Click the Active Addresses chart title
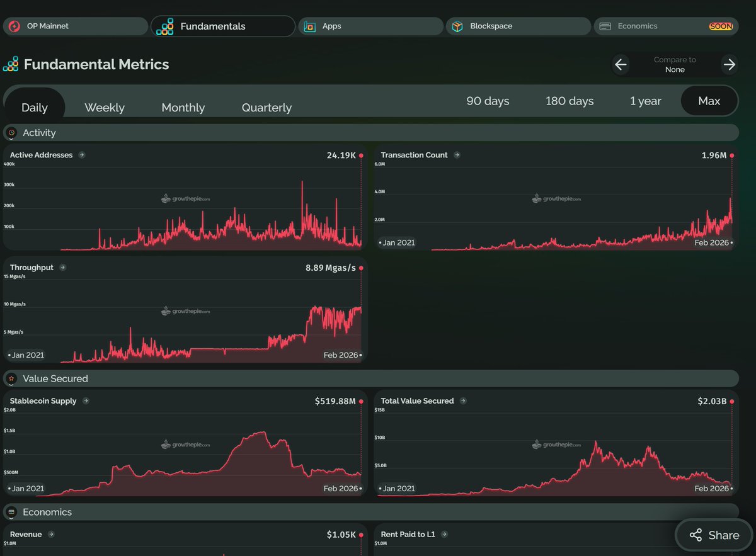This screenshot has width=756, height=556. [x=41, y=155]
